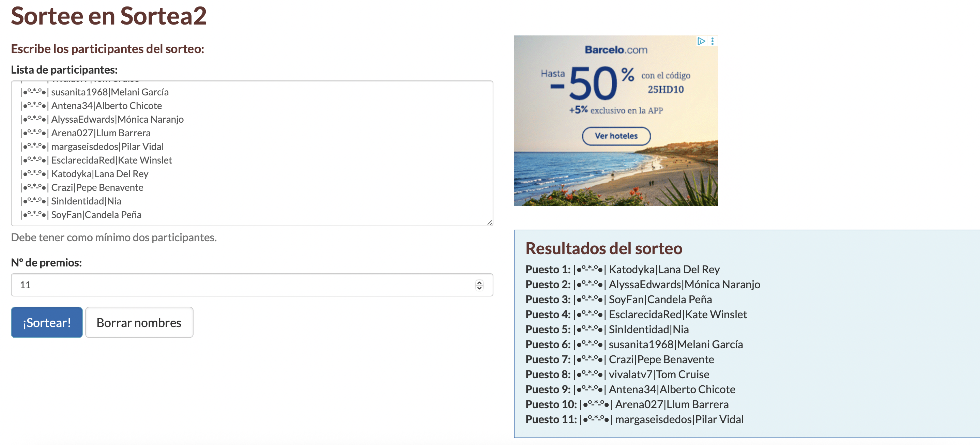The height and width of the screenshot is (445, 980).
Task: Click the ¡Sortear! button
Action: 46,322
